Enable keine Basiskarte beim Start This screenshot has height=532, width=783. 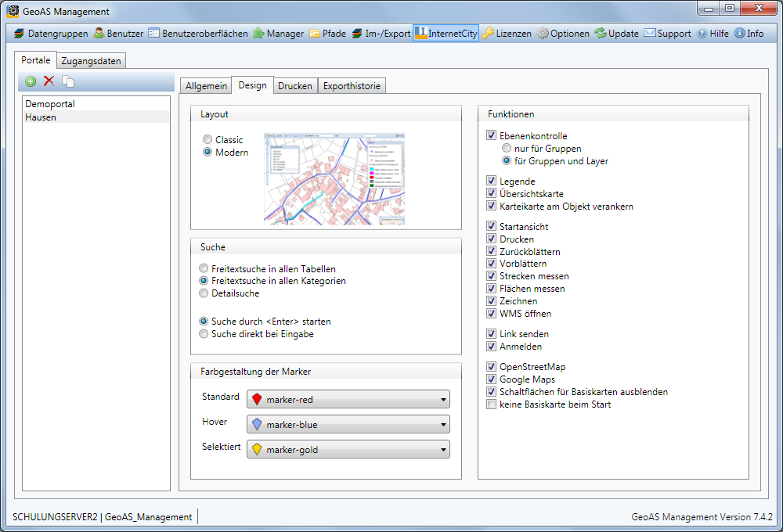[492, 404]
